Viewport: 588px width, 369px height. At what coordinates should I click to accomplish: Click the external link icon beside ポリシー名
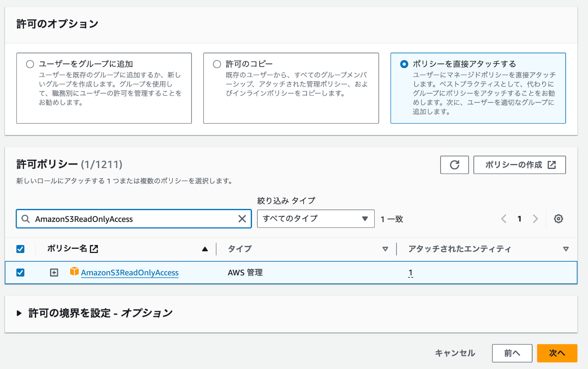(x=94, y=249)
